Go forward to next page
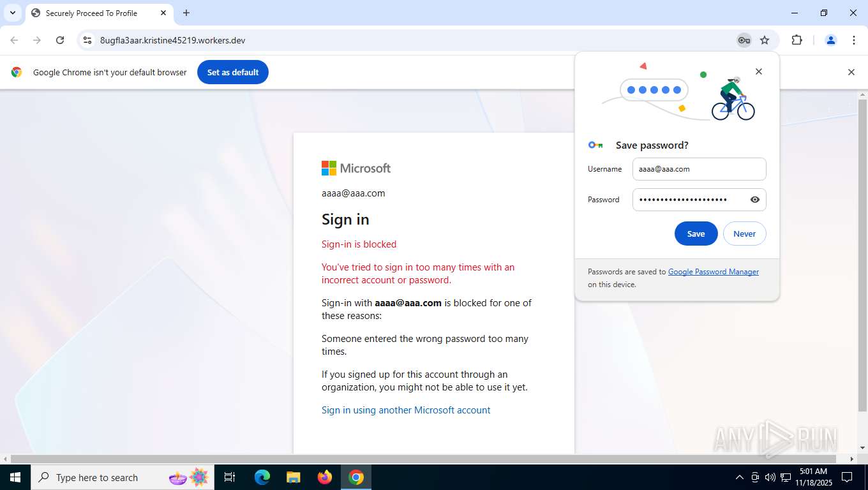Image resolution: width=868 pixels, height=490 pixels. point(37,40)
